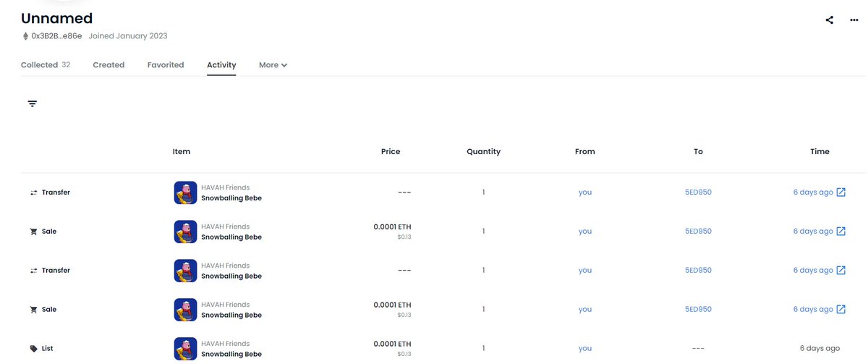This screenshot has width=868, height=364.
Task: Click the To column header
Action: coord(698,152)
